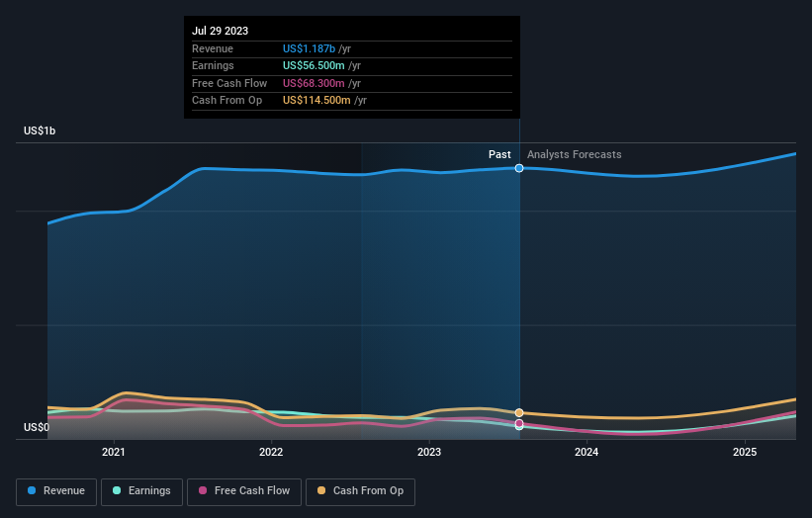
Task: Click the Revenue data point marker on the chart
Action: 519,168
